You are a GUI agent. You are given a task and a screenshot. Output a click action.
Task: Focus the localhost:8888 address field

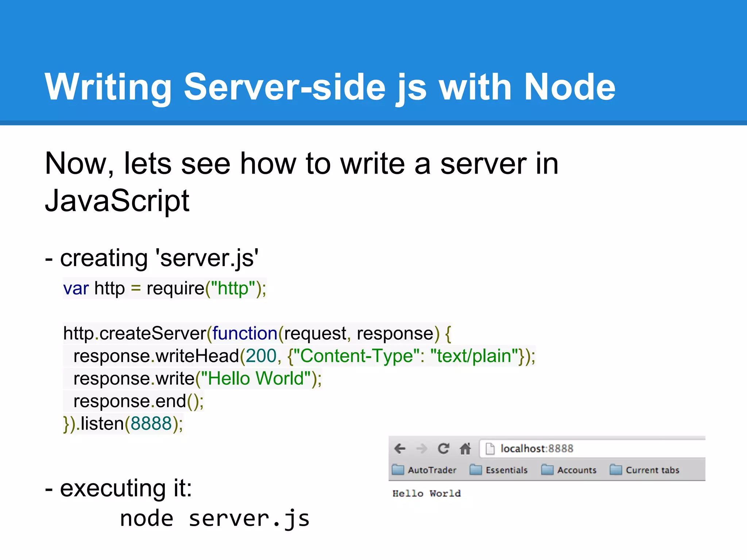click(x=584, y=448)
